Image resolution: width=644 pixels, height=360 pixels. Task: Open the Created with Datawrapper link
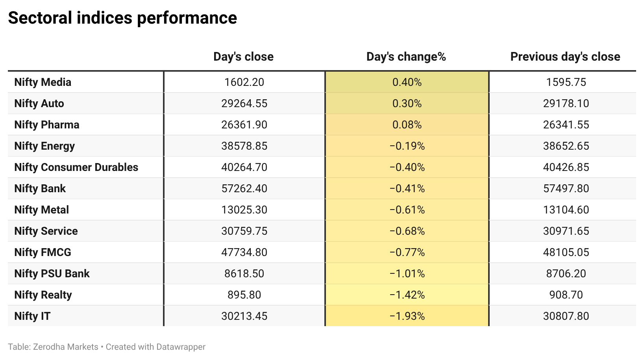coord(155,347)
